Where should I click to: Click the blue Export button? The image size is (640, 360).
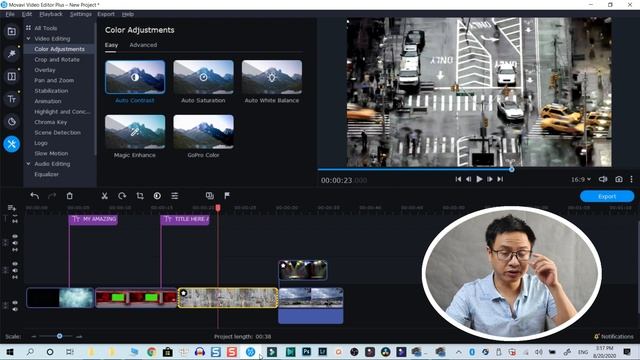(607, 196)
